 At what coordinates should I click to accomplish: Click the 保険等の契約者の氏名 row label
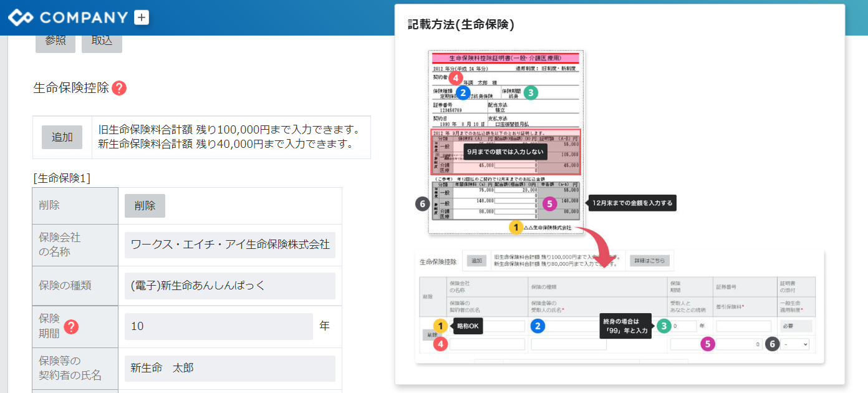(70, 369)
